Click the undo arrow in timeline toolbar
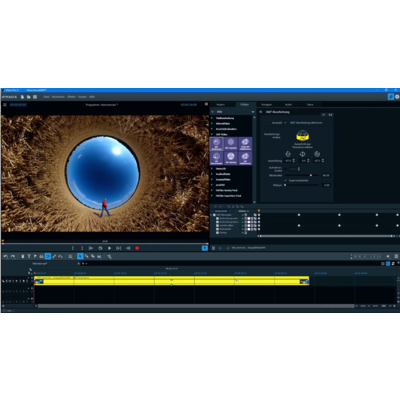This screenshot has width=400, height=400. click(x=6, y=256)
